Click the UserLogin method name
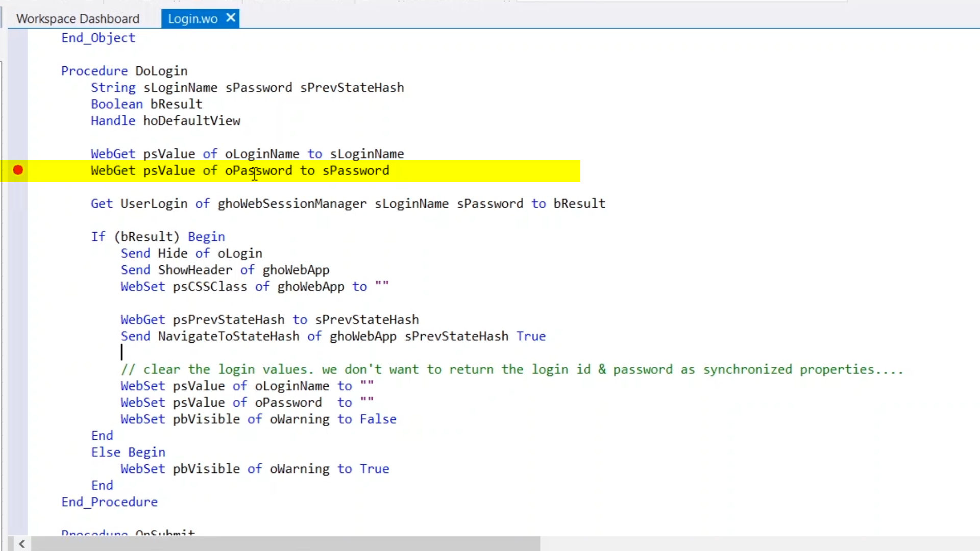The image size is (980, 551). (x=154, y=204)
